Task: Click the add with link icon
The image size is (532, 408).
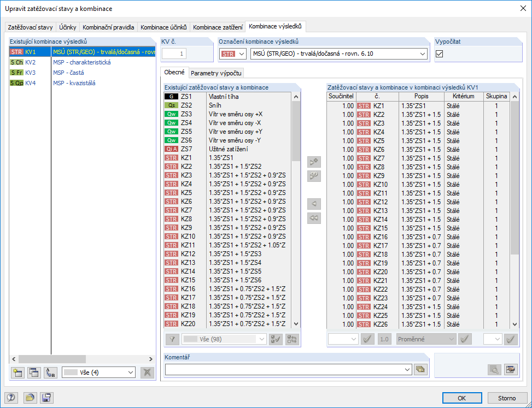Action: (x=314, y=175)
